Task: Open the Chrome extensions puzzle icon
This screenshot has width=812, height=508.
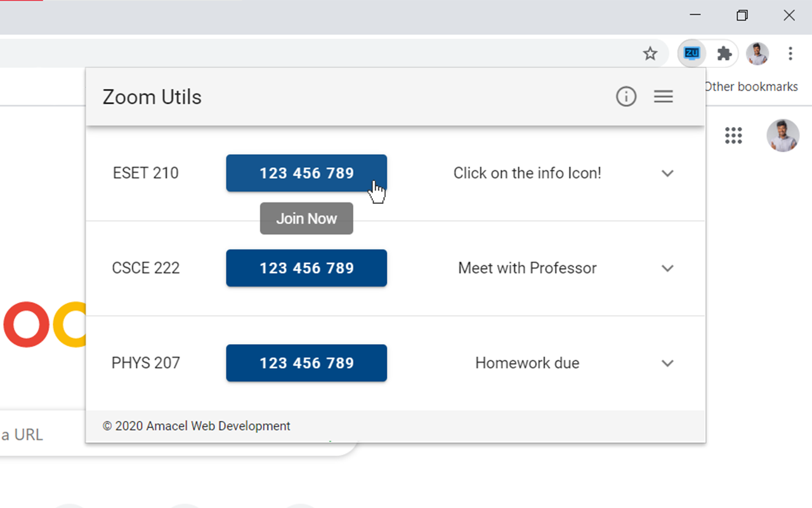Action: point(724,53)
